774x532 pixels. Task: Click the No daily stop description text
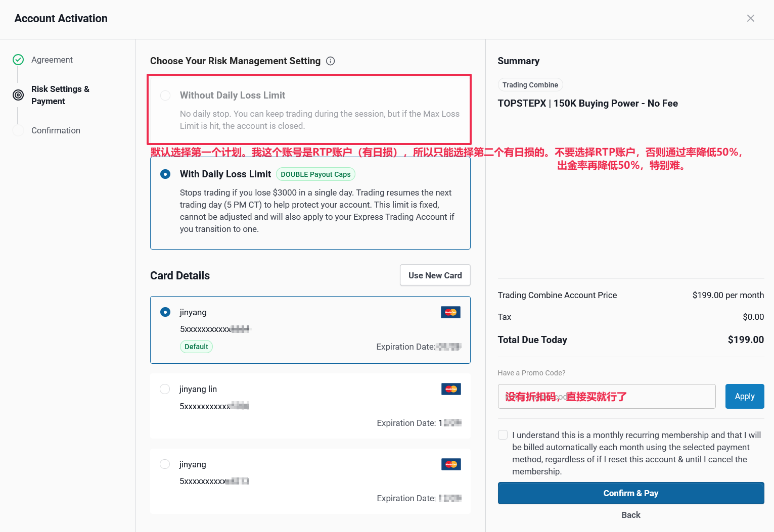coord(320,120)
